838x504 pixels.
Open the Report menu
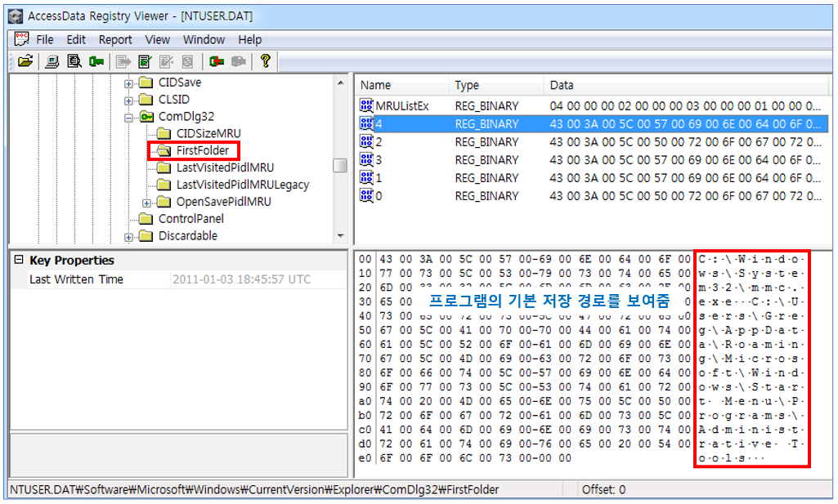tap(115, 39)
